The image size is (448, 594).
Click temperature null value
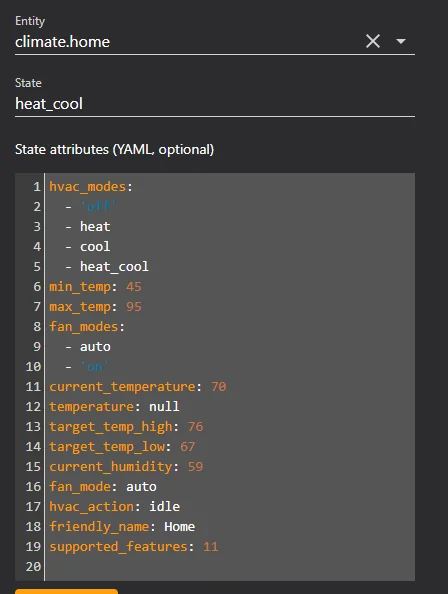[x=164, y=406]
